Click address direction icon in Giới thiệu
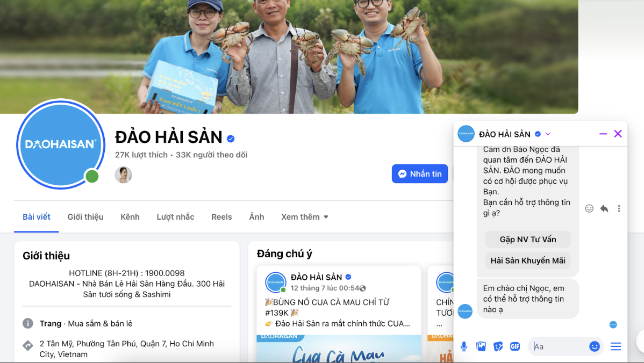The height and width of the screenshot is (363, 644). tap(27, 345)
